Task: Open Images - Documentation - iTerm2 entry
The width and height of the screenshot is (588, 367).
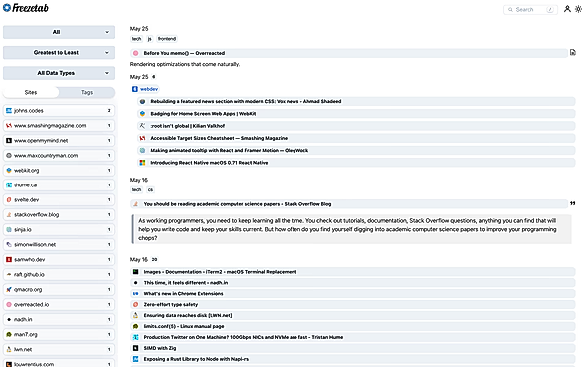Action: coord(352,272)
